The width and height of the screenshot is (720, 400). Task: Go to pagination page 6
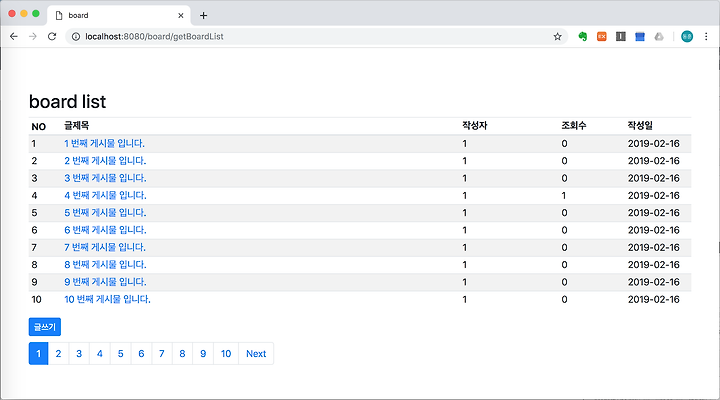[141, 354]
